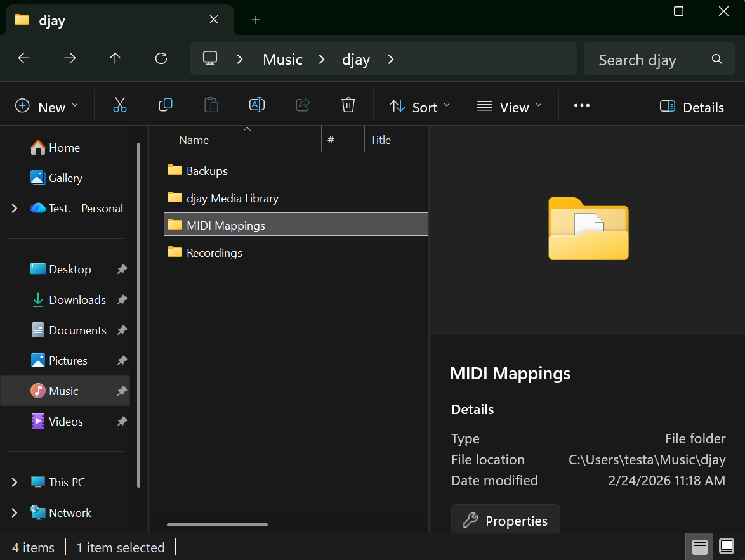
Task: Go back using the back arrow
Action: [x=23, y=58]
